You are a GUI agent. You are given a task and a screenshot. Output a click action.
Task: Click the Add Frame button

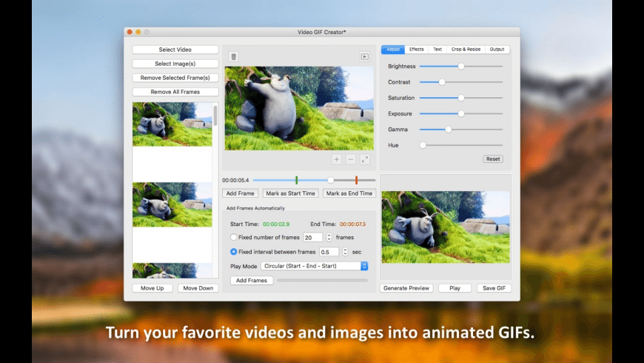[241, 193]
